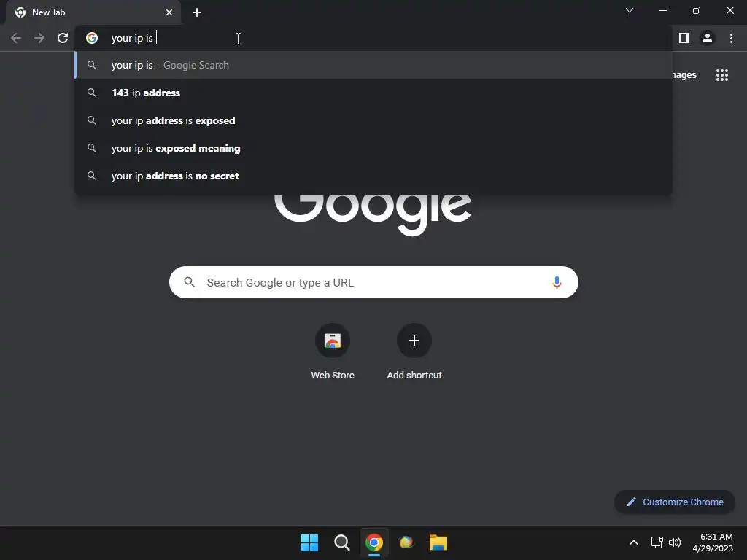This screenshot has width=747, height=560.
Task: Open Customize Chrome
Action: click(675, 502)
